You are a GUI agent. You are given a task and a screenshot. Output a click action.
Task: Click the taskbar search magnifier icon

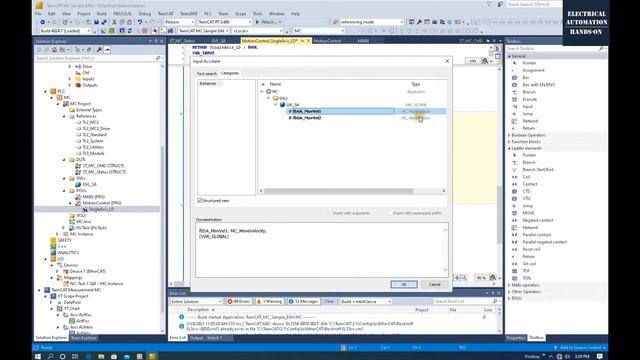click(50, 356)
